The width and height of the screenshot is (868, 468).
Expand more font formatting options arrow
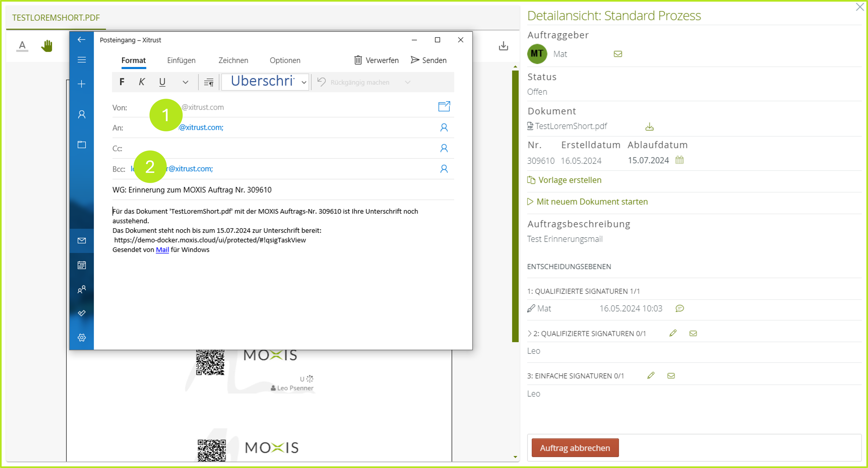(185, 82)
